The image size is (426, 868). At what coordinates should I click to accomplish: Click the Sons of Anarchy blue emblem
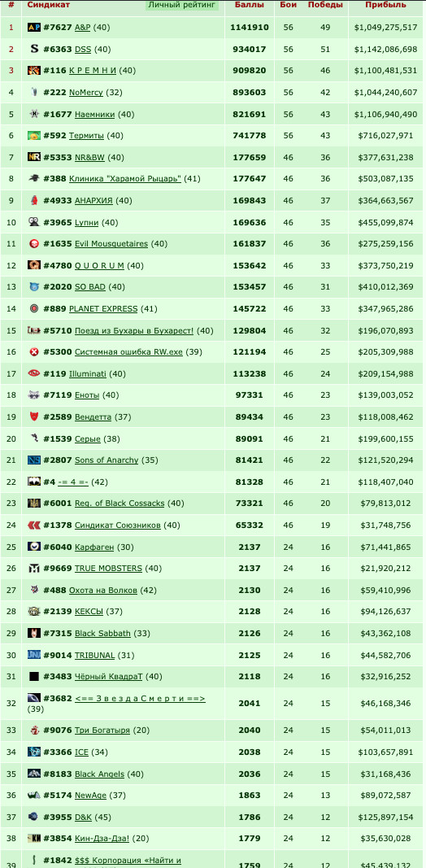34,460
